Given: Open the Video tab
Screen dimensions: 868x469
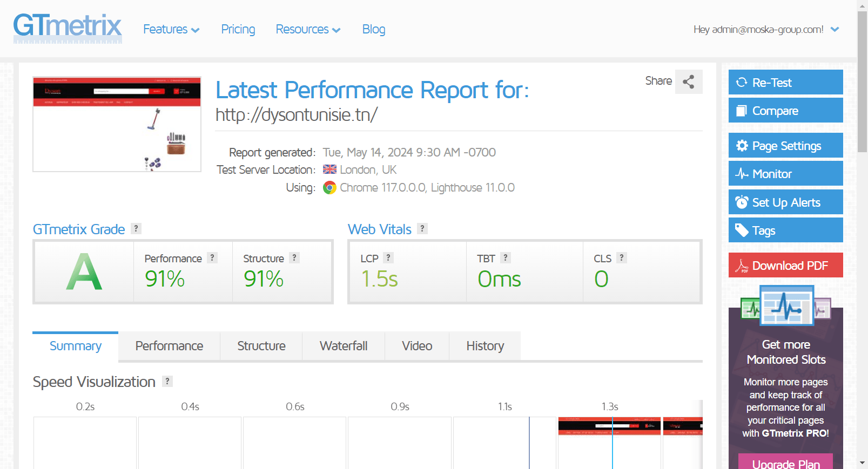Looking at the screenshot, I should pos(417,346).
